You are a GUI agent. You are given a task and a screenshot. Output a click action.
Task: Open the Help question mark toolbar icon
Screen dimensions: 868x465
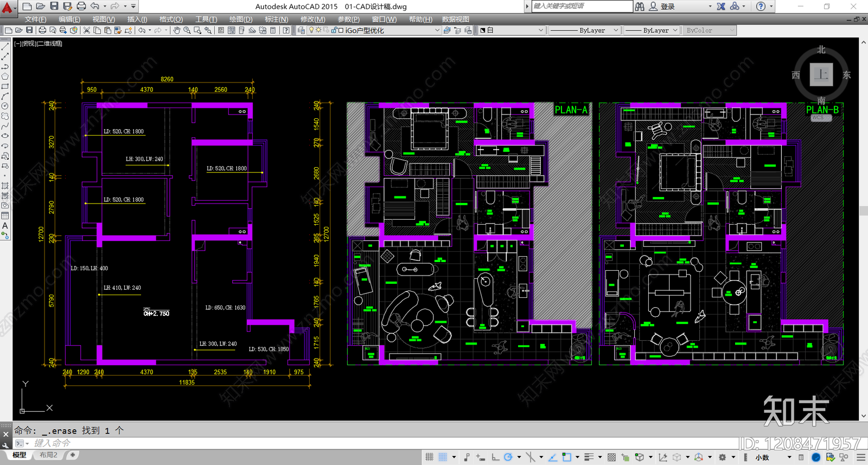click(286, 30)
